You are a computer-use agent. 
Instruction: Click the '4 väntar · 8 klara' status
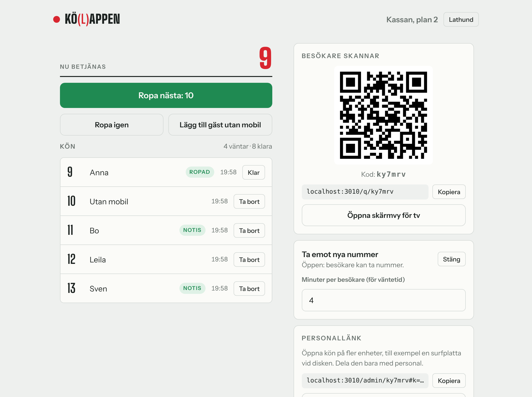coord(248,146)
